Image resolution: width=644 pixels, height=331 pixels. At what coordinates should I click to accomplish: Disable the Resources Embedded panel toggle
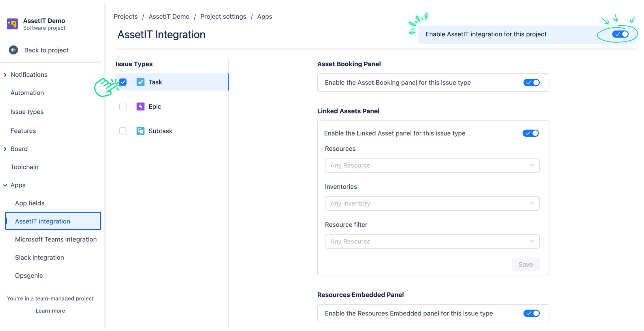coord(531,313)
